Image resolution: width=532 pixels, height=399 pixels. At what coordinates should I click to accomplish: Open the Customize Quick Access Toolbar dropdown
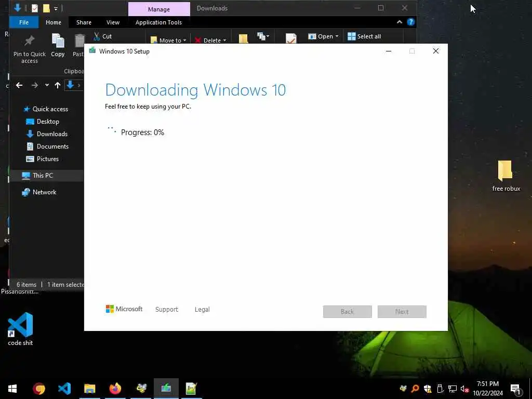(x=56, y=8)
